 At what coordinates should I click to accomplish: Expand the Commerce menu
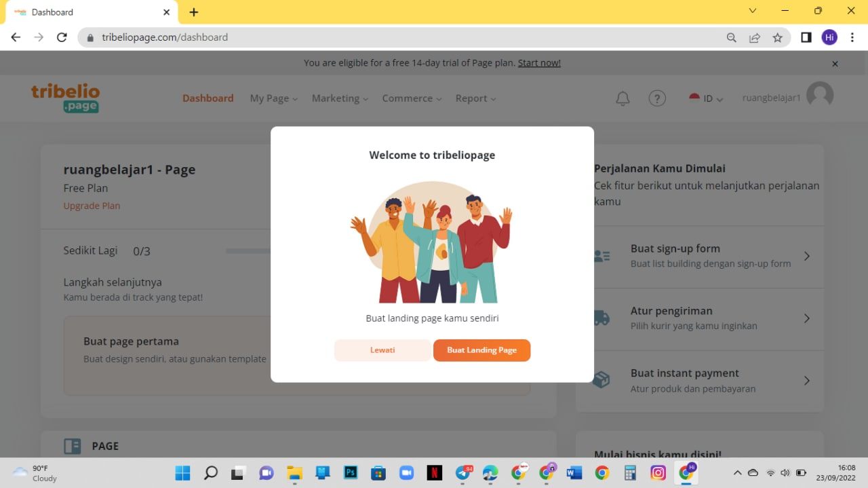click(x=412, y=98)
